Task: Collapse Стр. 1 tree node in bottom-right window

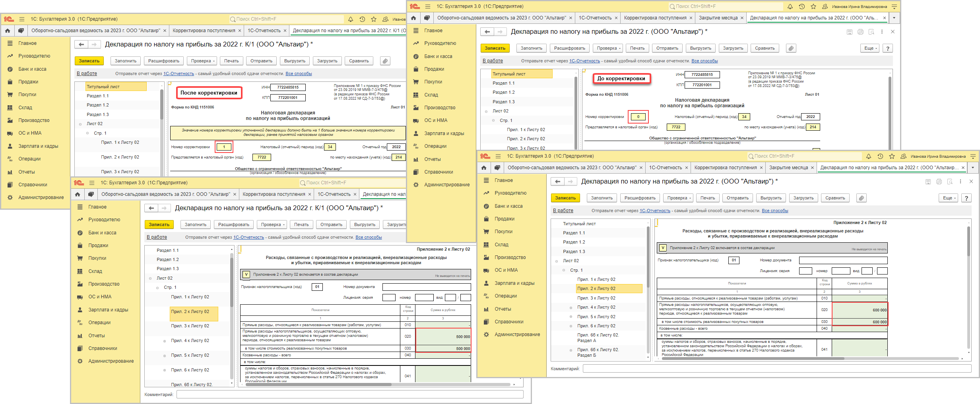Action: tap(564, 271)
